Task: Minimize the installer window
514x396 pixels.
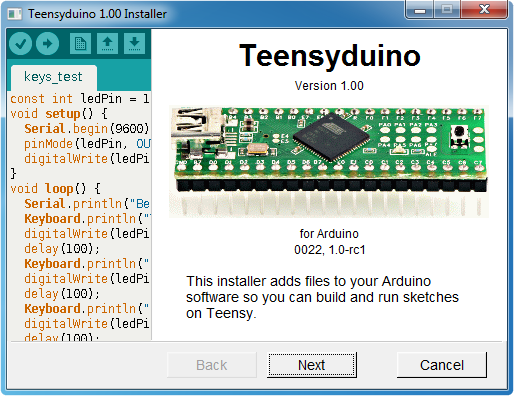Action: pos(419,10)
